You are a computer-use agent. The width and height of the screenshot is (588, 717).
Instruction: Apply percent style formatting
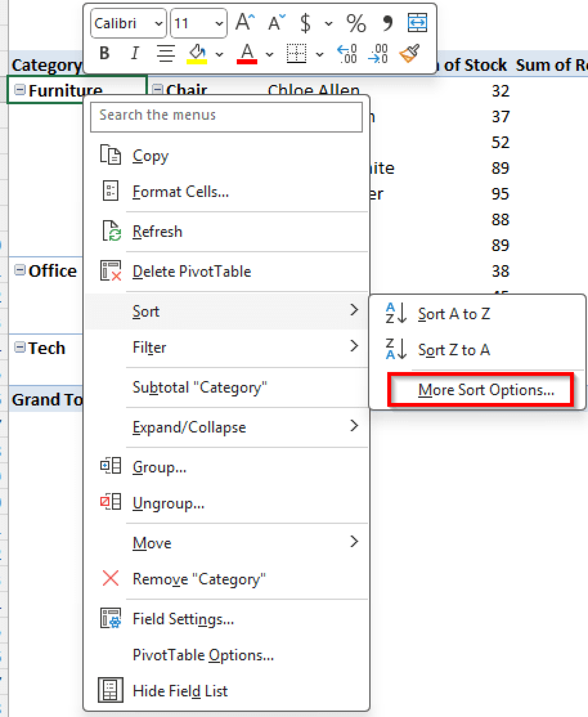(356, 23)
